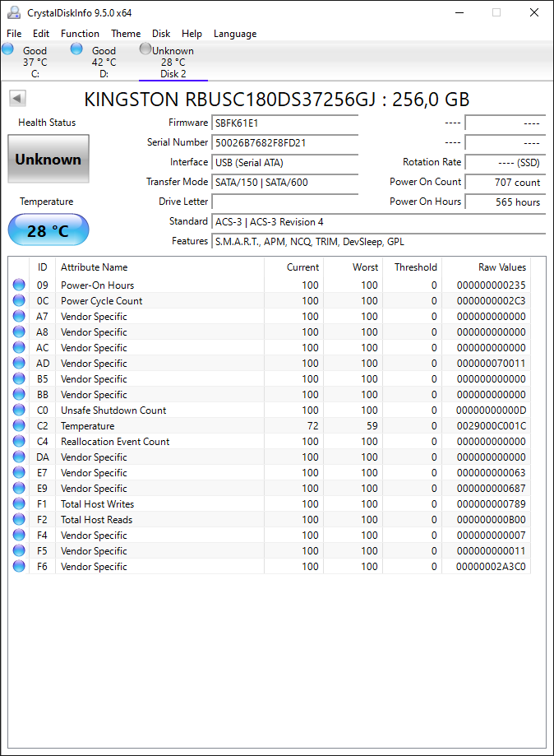
Task: Click the Reallocation Event Count attribute name
Action: click(115, 442)
